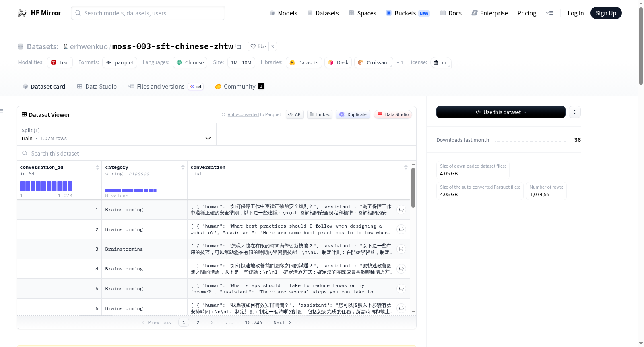Like the dataset with the heart button
The image size is (644, 347).
click(258, 46)
